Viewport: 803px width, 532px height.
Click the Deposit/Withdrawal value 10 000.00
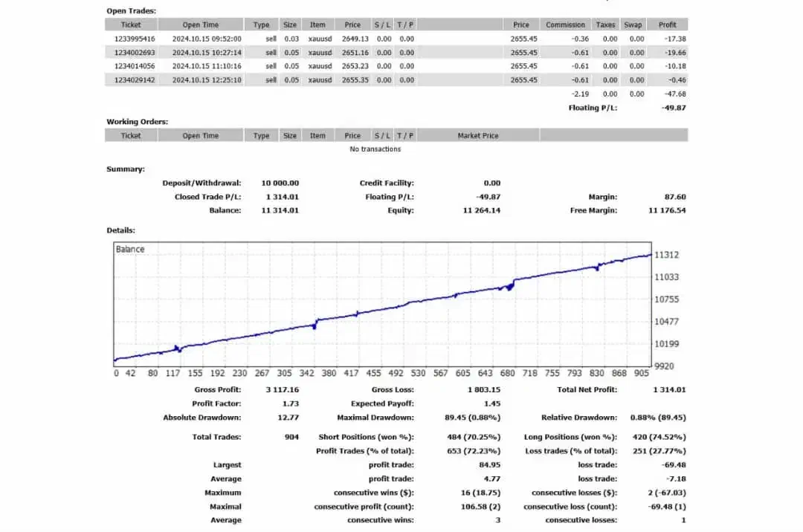click(280, 183)
